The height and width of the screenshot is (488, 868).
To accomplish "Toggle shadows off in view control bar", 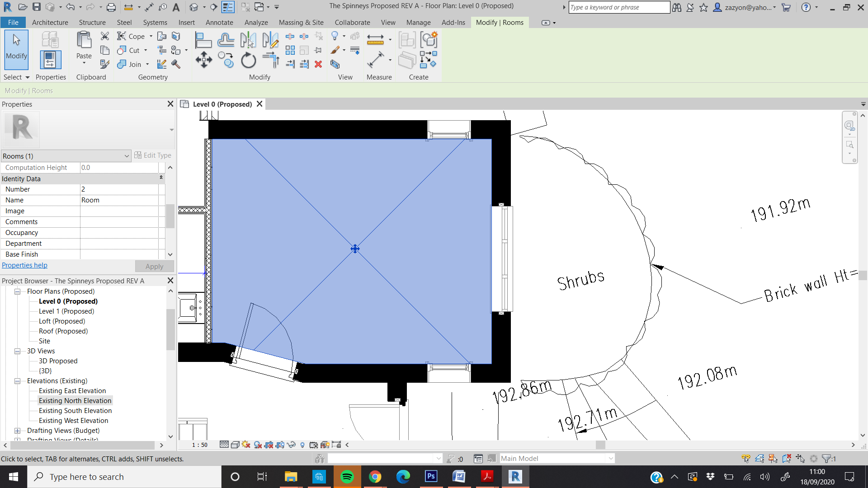I will pyautogui.click(x=259, y=445).
